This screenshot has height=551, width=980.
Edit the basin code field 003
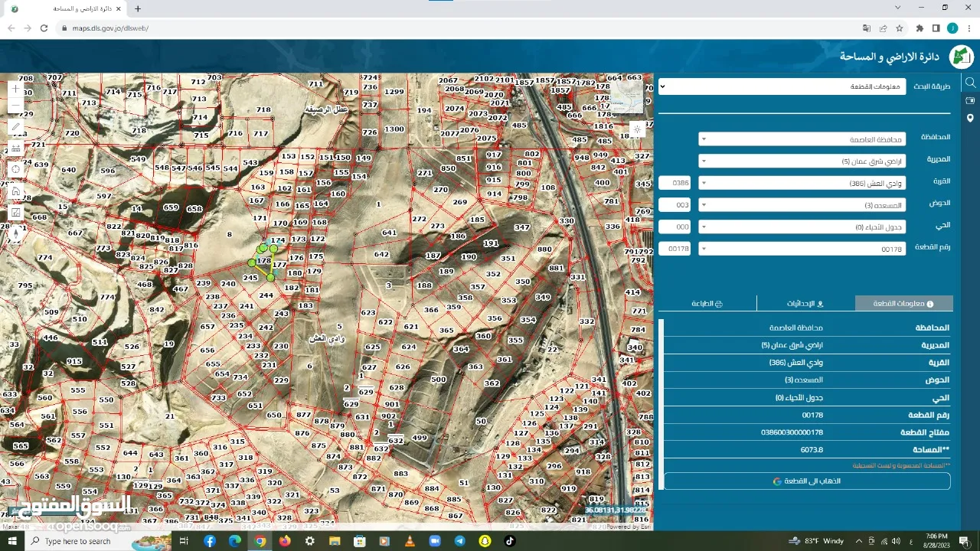[675, 205]
